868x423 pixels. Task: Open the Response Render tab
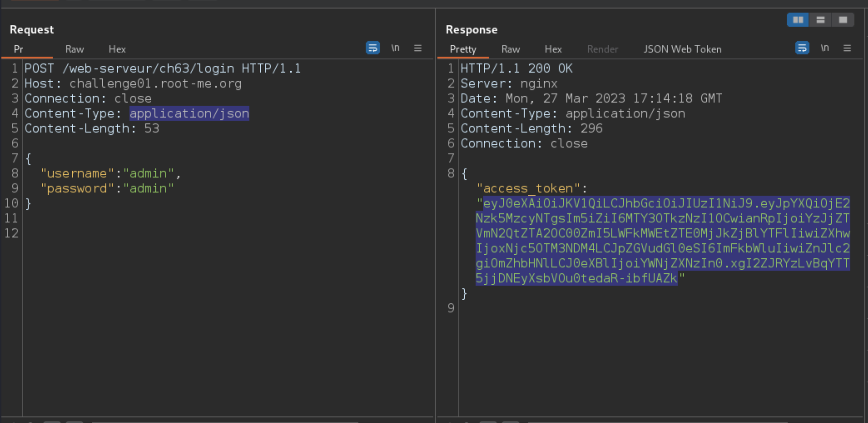pyautogui.click(x=603, y=49)
